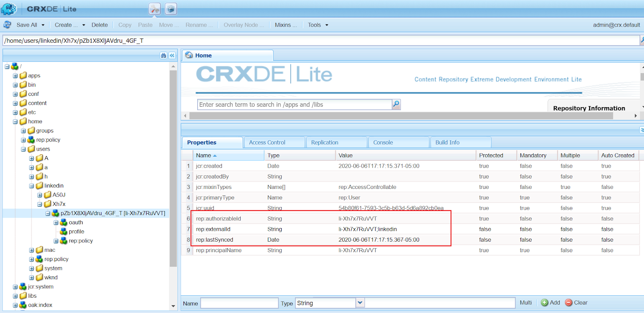Image resolution: width=644 pixels, height=313 pixels.
Task: Click the Overlay Node toolbar item
Action: 244,25
